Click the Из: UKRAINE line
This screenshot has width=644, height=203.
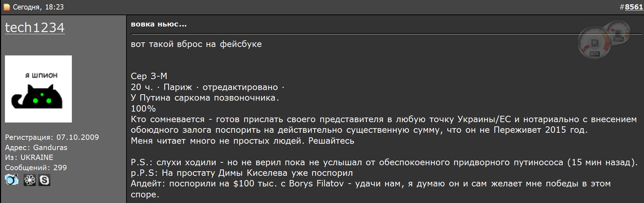tap(29, 157)
